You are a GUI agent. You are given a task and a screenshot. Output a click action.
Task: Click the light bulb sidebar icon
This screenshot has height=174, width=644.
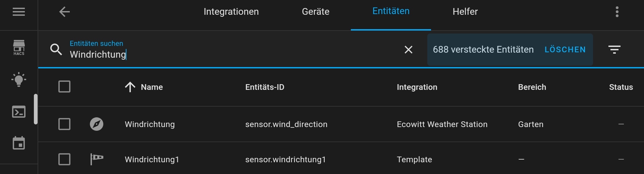pos(19,79)
